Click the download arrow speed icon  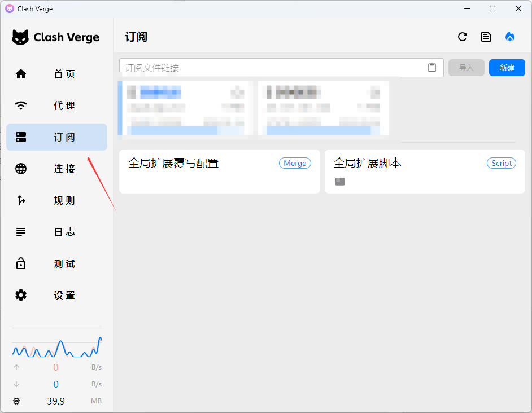pos(16,384)
